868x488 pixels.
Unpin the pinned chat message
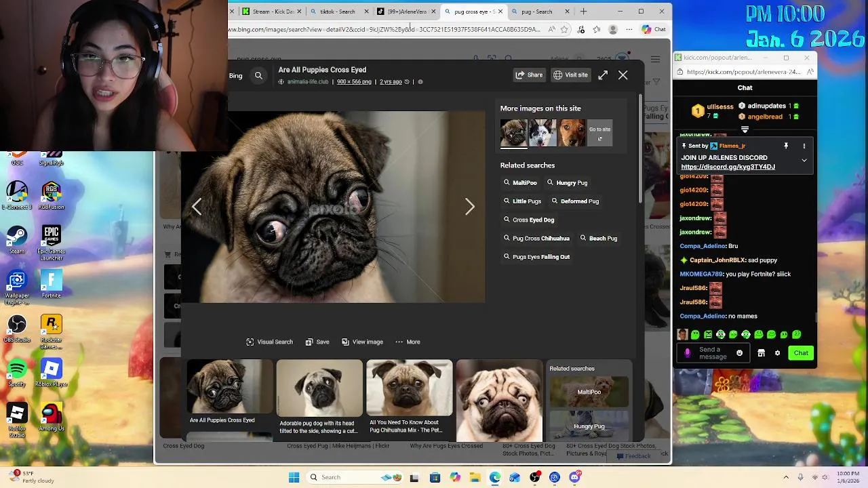tap(786, 146)
